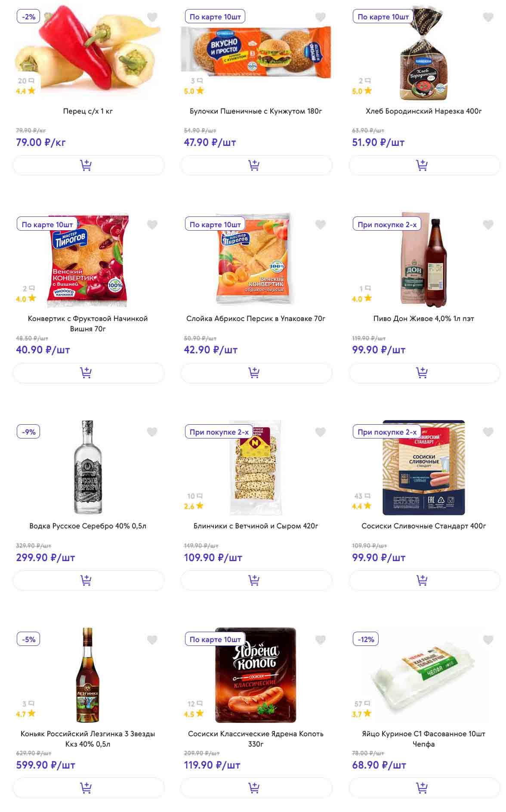The height and width of the screenshot is (812, 506).
Task: Click the 2.6 star rating on Блинчики
Action: tap(194, 506)
